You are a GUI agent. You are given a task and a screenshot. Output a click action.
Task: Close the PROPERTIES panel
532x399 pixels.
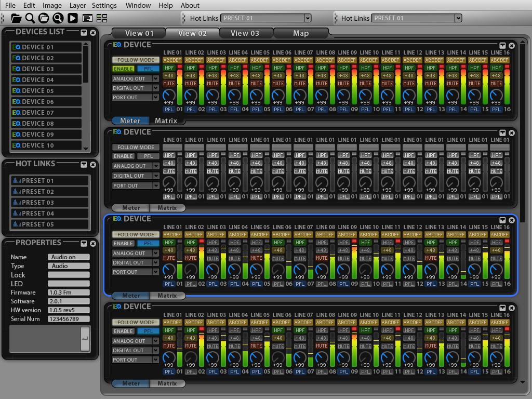tap(93, 244)
